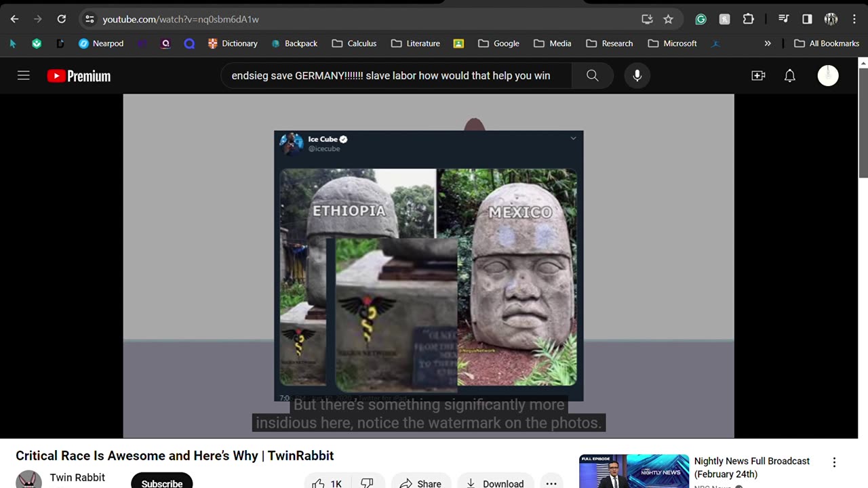Click the YouTube search field
The width and height of the screenshot is (868, 488).
(396, 76)
